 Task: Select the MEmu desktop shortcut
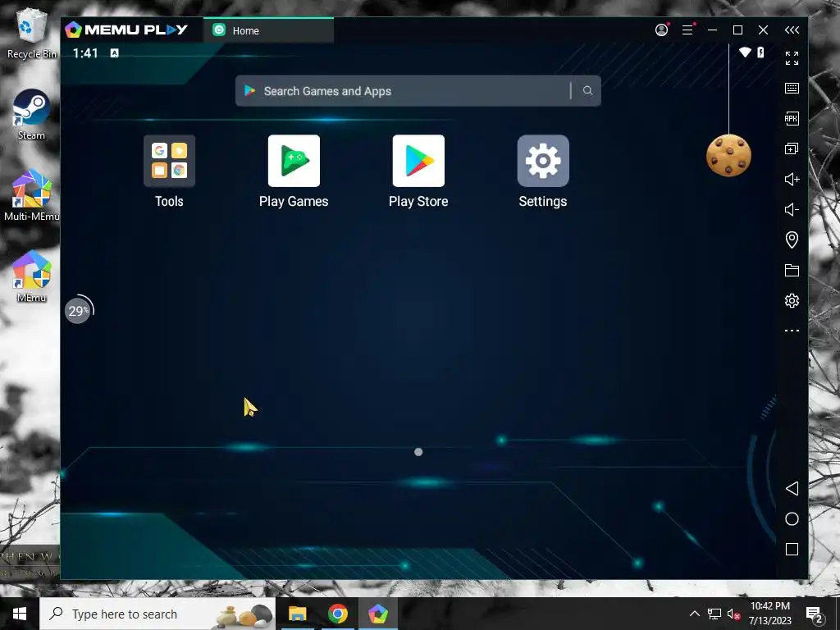coord(32,276)
